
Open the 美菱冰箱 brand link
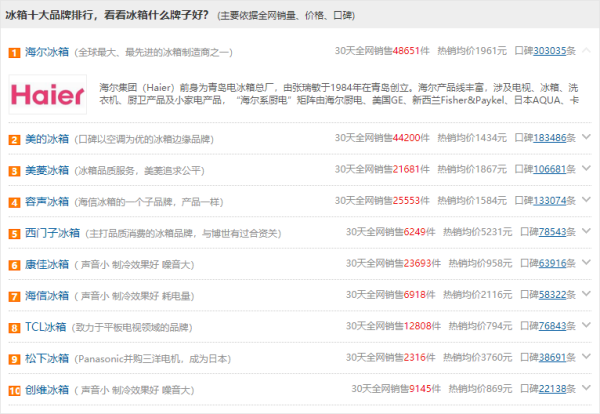click(x=45, y=170)
